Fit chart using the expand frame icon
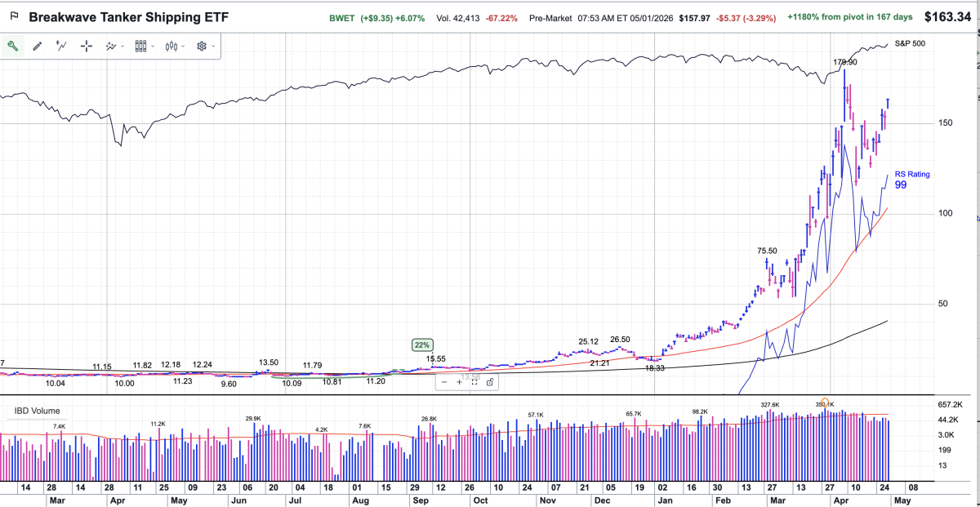This screenshot has height=507, width=980. tap(474, 381)
